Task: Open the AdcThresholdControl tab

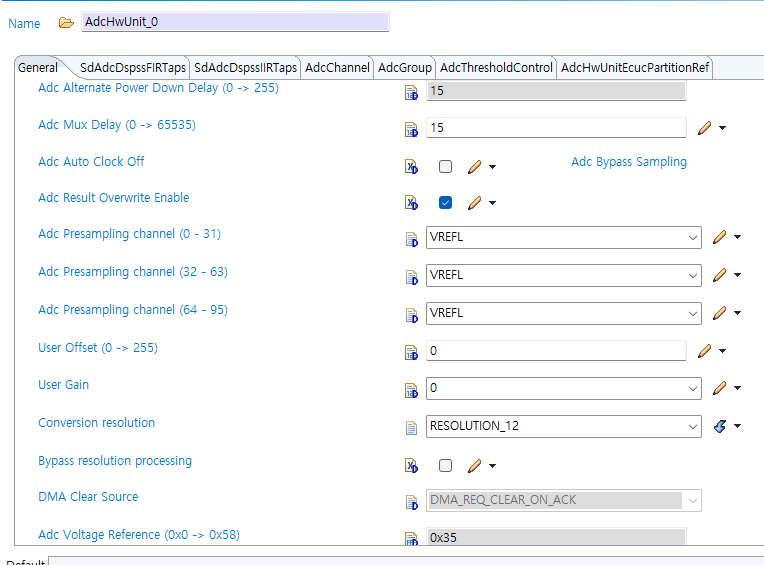Action: coord(496,68)
